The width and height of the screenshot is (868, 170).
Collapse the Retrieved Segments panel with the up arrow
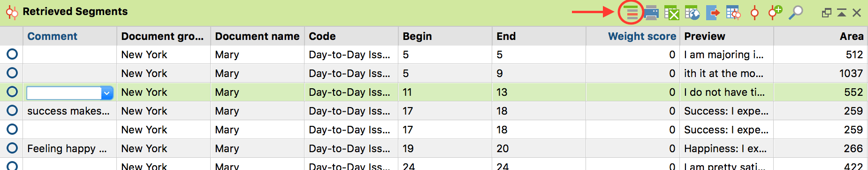(x=842, y=13)
